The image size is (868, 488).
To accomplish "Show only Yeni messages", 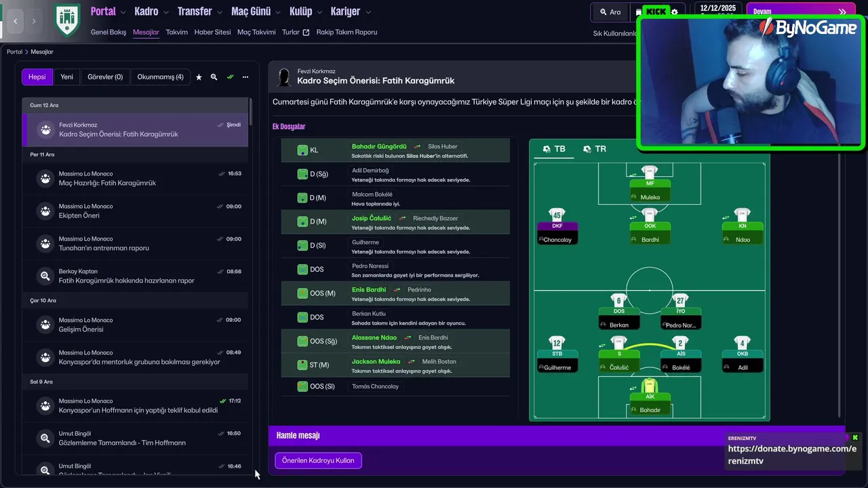I will (66, 77).
